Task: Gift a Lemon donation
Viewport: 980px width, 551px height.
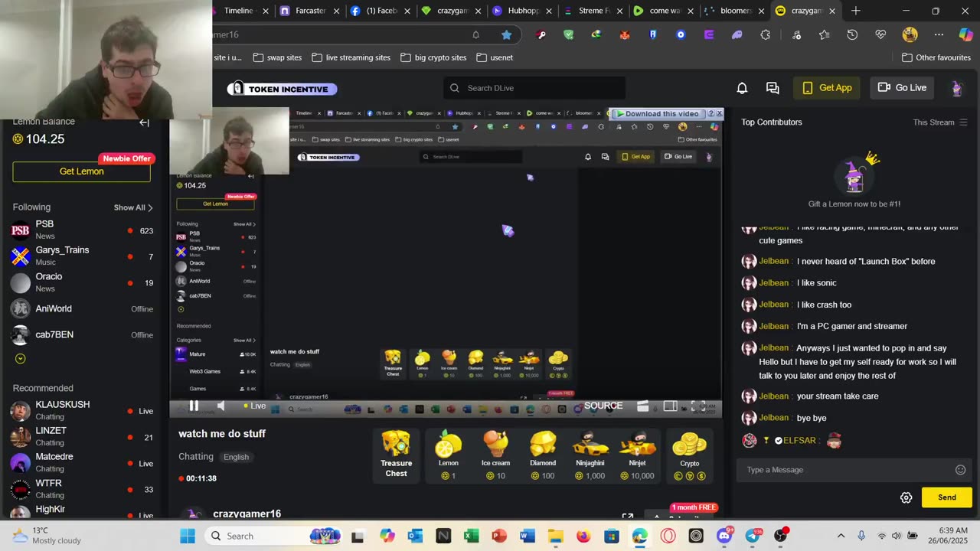Action: (x=449, y=455)
